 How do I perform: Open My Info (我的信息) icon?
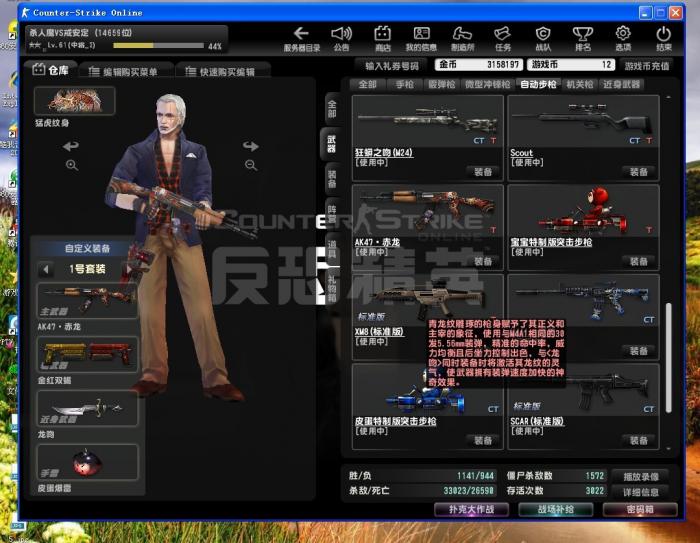[421, 38]
